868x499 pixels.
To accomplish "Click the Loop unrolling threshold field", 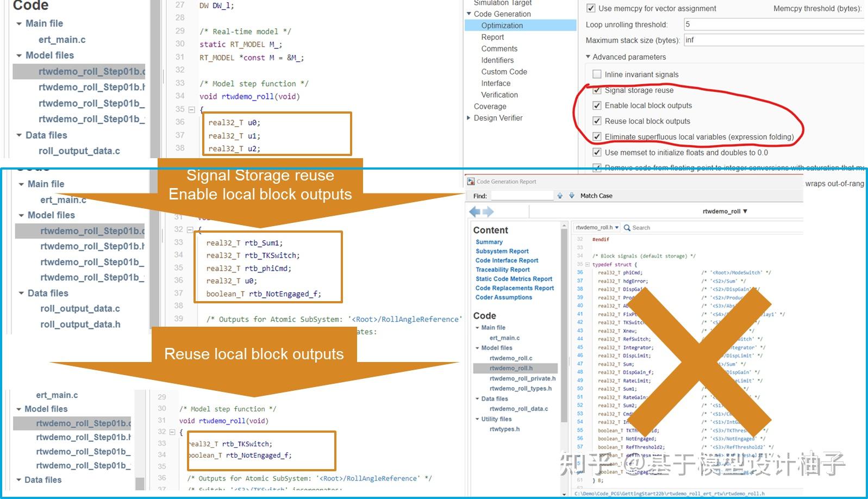I will click(773, 24).
